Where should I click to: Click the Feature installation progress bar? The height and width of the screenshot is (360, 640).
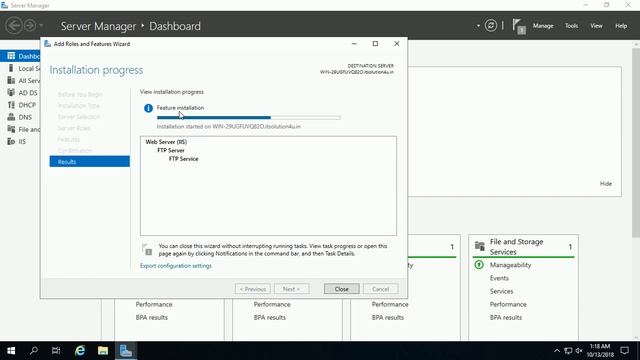coord(249,118)
